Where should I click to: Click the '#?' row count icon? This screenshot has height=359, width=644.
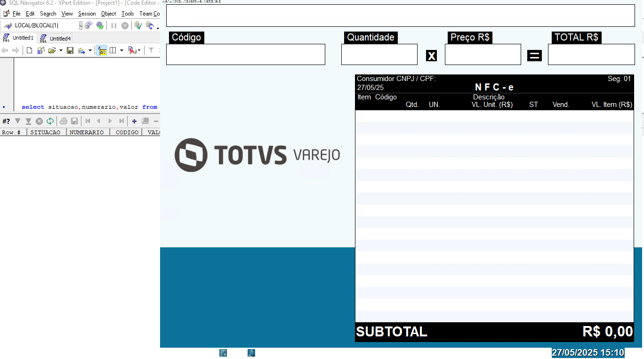[6, 121]
